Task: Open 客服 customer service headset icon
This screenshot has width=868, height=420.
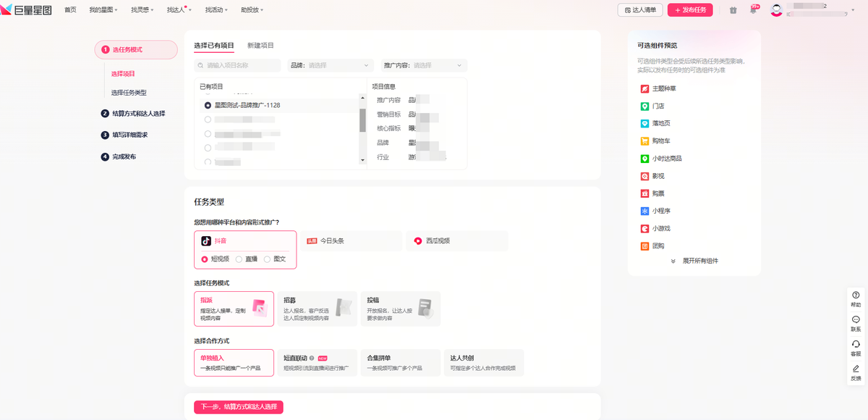Action: click(856, 345)
